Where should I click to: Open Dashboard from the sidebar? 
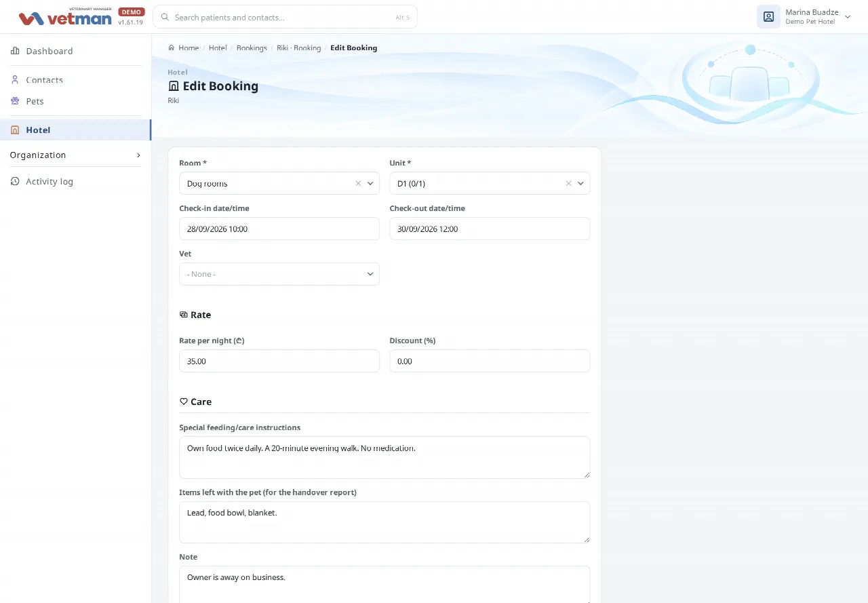point(75,51)
